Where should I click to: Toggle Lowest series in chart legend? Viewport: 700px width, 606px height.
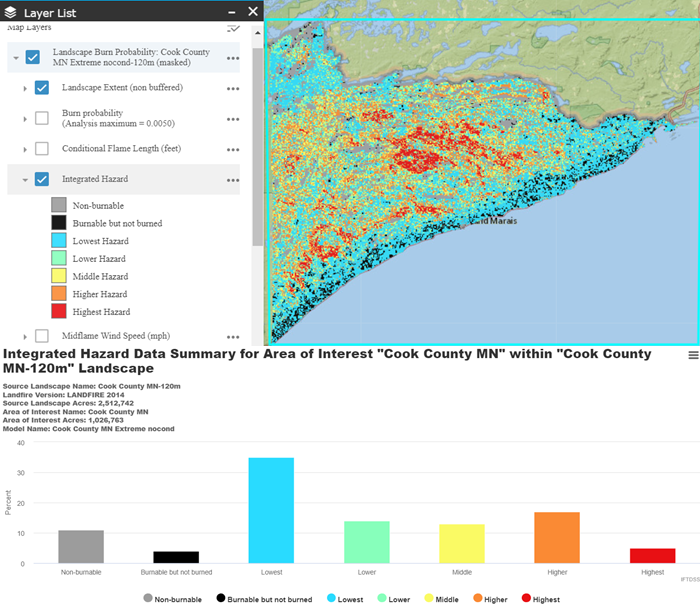pyautogui.click(x=345, y=599)
